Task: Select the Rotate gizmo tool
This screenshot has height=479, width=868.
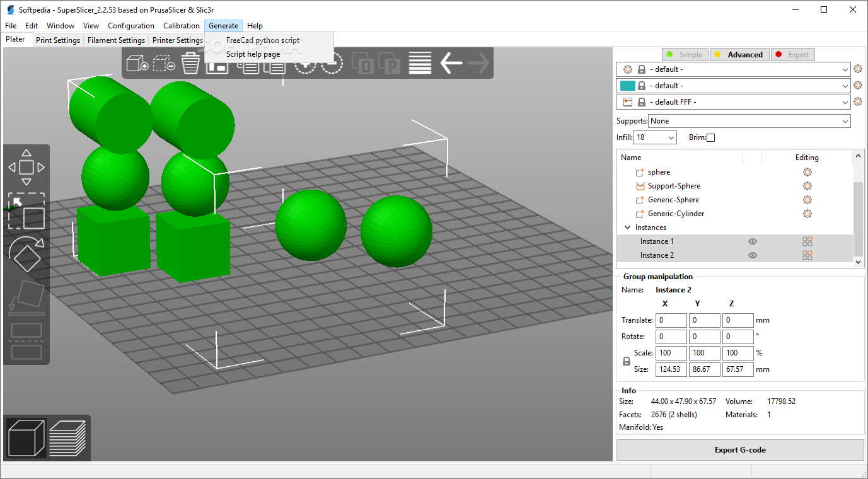Action: [26, 254]
